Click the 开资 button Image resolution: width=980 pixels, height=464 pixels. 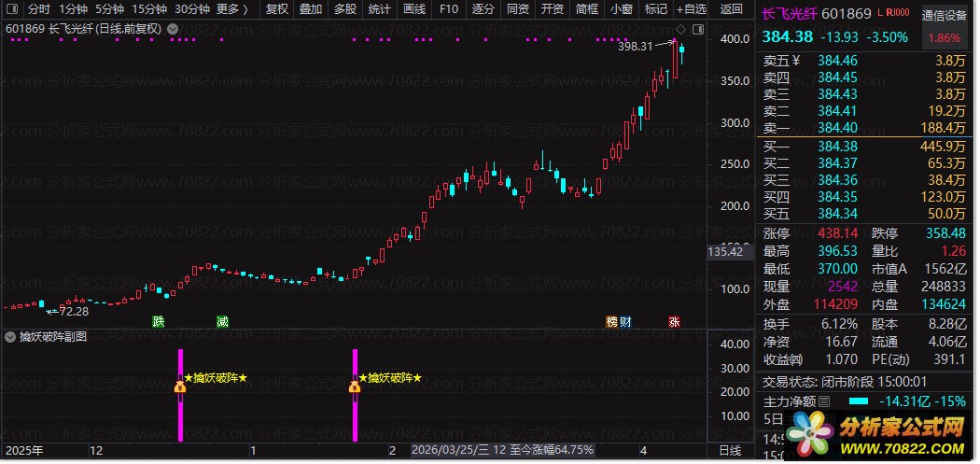(552, 8)
